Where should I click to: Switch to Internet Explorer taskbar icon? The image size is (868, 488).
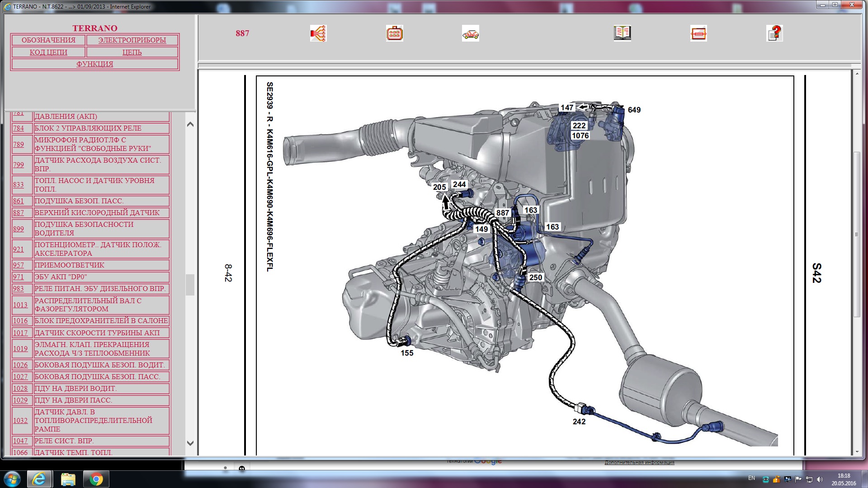point(39,479)
